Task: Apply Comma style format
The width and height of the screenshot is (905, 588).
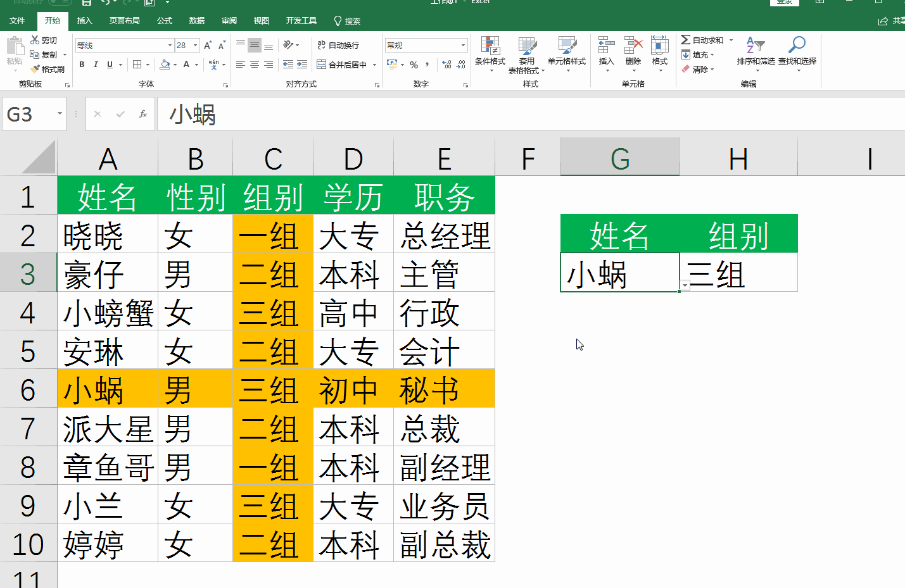Action: 427,65
